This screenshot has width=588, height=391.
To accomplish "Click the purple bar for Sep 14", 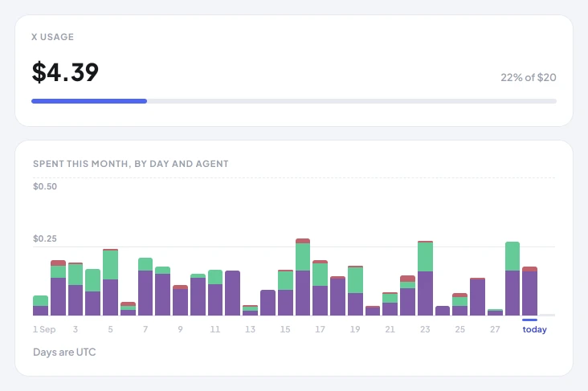I will coord(267,303).
